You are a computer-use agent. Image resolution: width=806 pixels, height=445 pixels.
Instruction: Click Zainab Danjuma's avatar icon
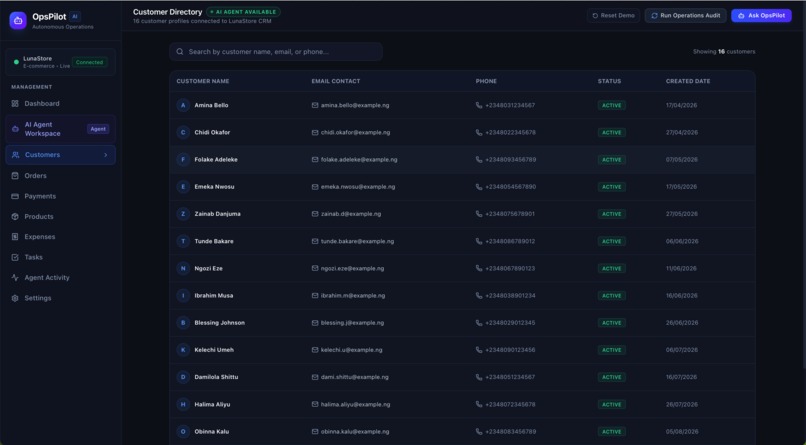coord(183,214)
